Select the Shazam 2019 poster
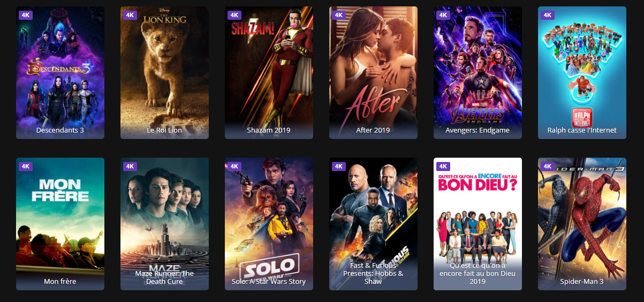Viewport: 644px width, 302px height. [269, 73]
